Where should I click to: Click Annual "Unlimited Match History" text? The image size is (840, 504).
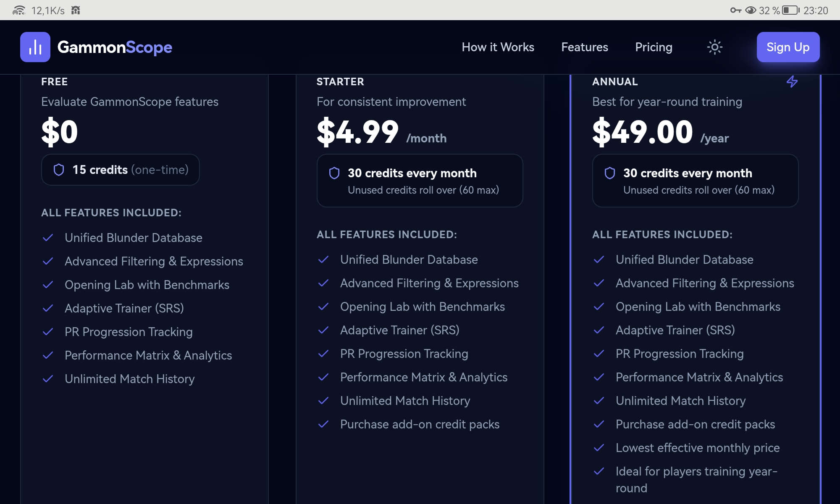pyautogui.click(x=681, y=401)
